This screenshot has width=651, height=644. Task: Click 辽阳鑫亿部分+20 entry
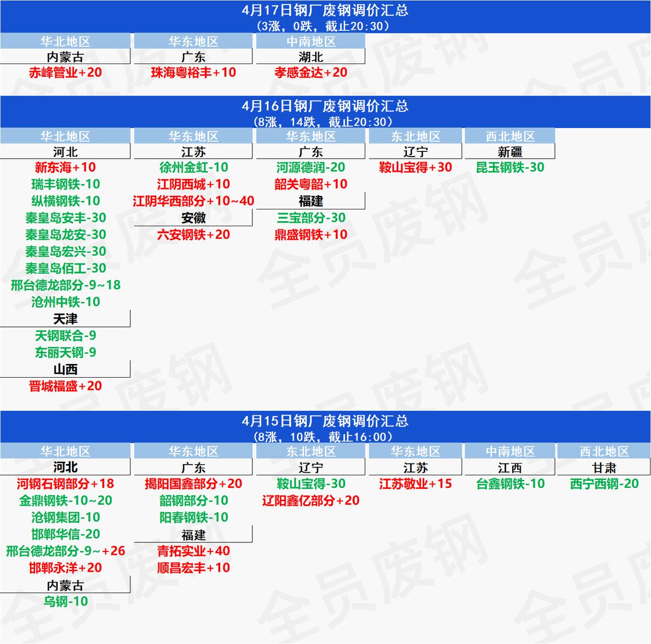click(x=311, y=500)
